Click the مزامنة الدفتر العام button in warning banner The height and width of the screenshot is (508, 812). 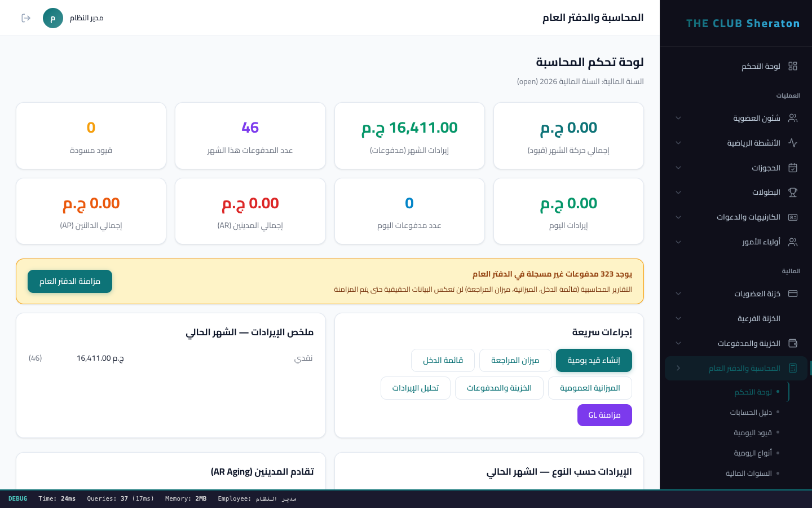[x=70, y=281]
